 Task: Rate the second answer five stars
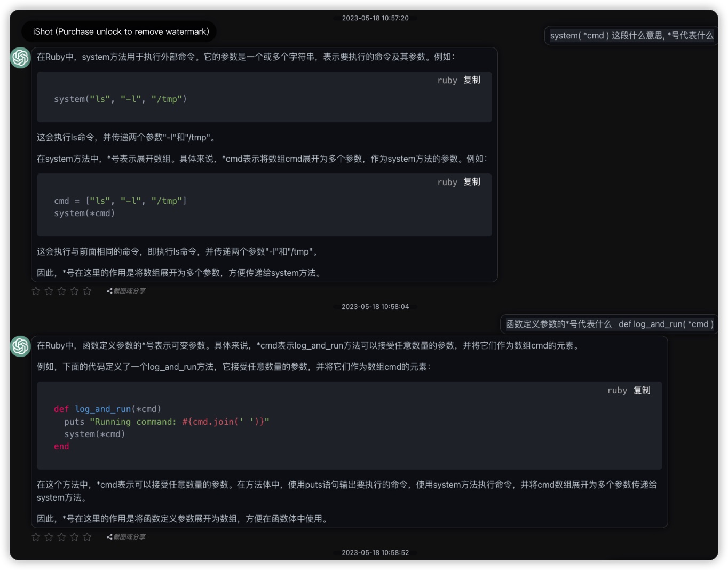(x=87, y=537)
